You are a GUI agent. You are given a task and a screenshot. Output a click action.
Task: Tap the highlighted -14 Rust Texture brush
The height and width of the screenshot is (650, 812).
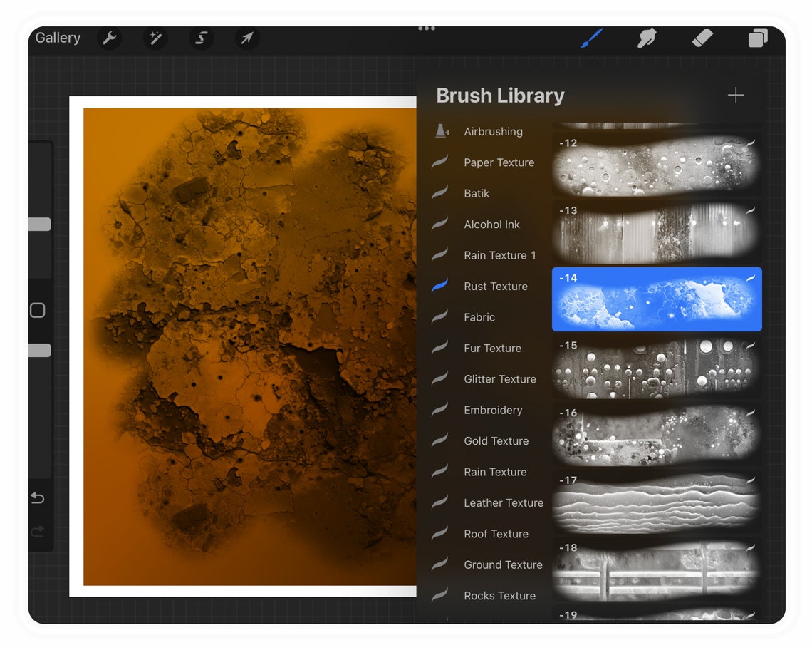click(656, 299)
